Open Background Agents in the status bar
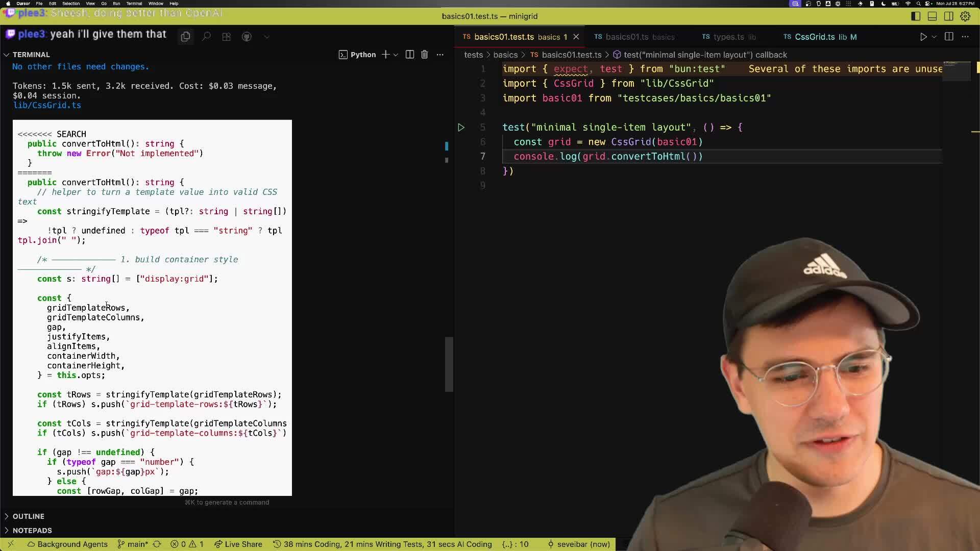This screenshot has height=551, width=980. point(67,544)
